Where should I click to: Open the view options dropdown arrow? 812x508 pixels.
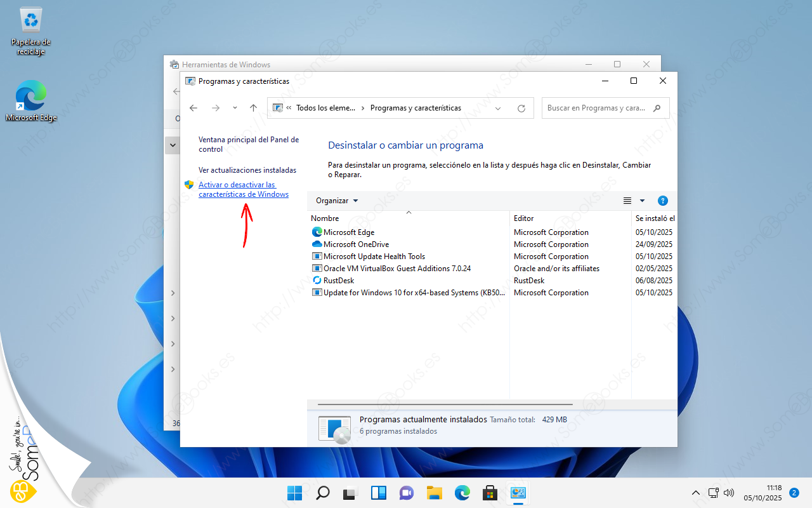642,201
